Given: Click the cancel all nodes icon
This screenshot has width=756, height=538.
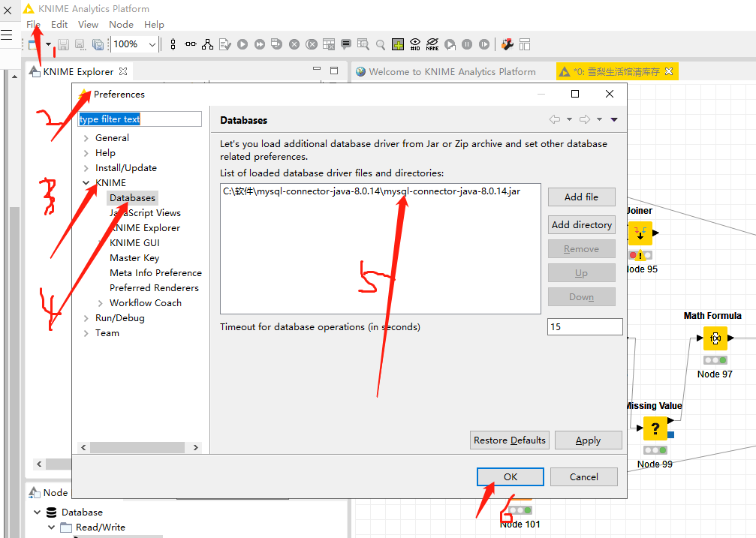Looking at the screenshot, I should tap(312, 45).
